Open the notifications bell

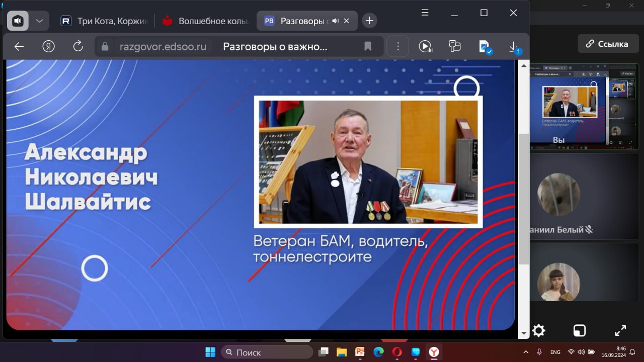click(632, 352)
